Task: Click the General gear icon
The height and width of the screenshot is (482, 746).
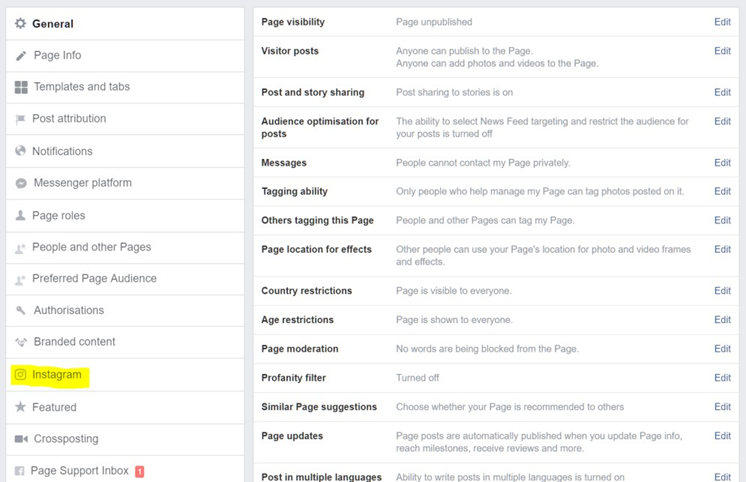Action: pyautogui.click(x=20, y=23)
